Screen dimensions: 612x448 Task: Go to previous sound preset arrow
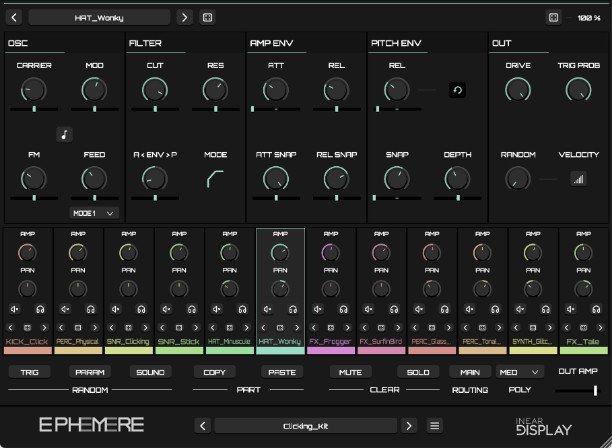click(x=14, y=18)
